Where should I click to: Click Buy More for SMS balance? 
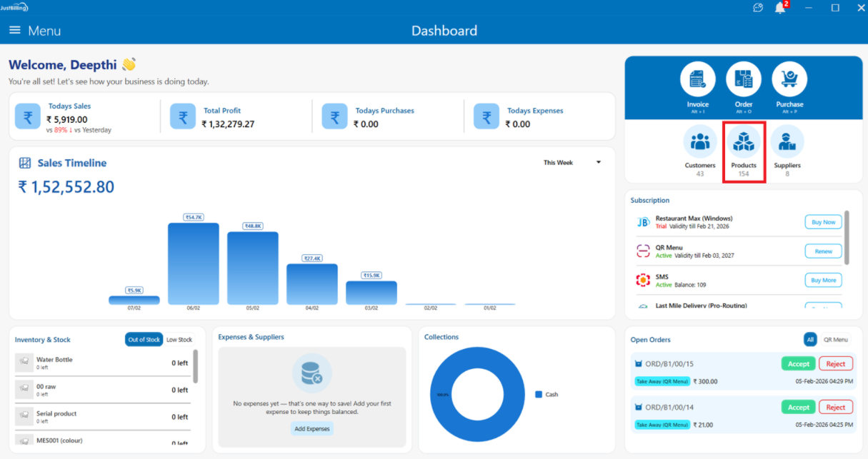823,281
